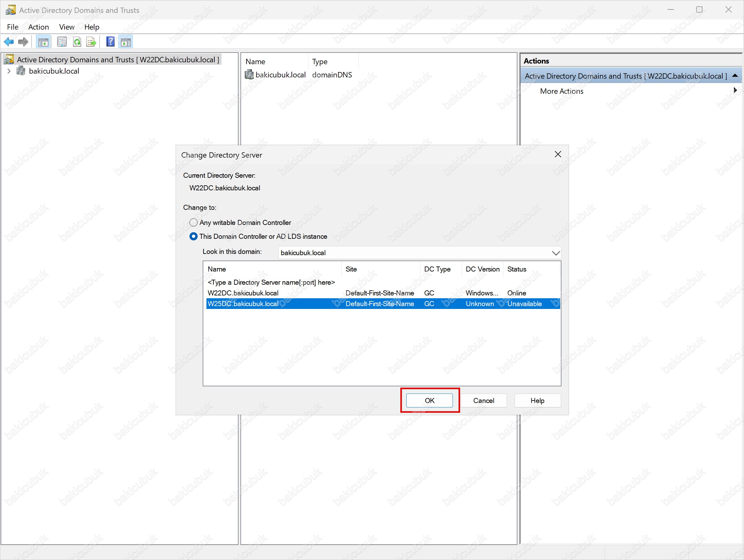
Task: Open the Help menu
Action: (x=92, y=27)
